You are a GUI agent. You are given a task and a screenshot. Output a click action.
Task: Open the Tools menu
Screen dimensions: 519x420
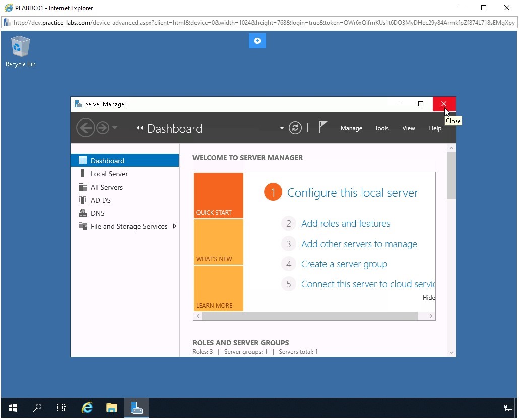381,128
